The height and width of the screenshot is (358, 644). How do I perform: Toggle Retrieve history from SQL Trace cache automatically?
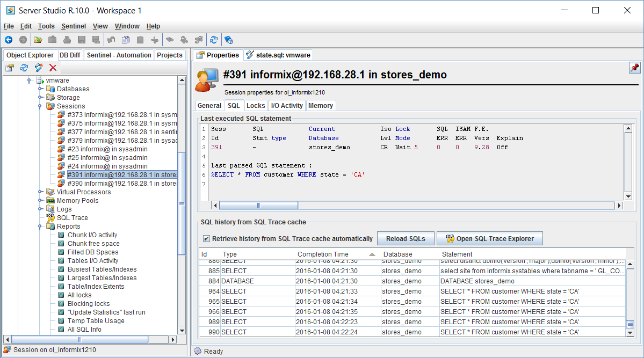coord(206,239)
